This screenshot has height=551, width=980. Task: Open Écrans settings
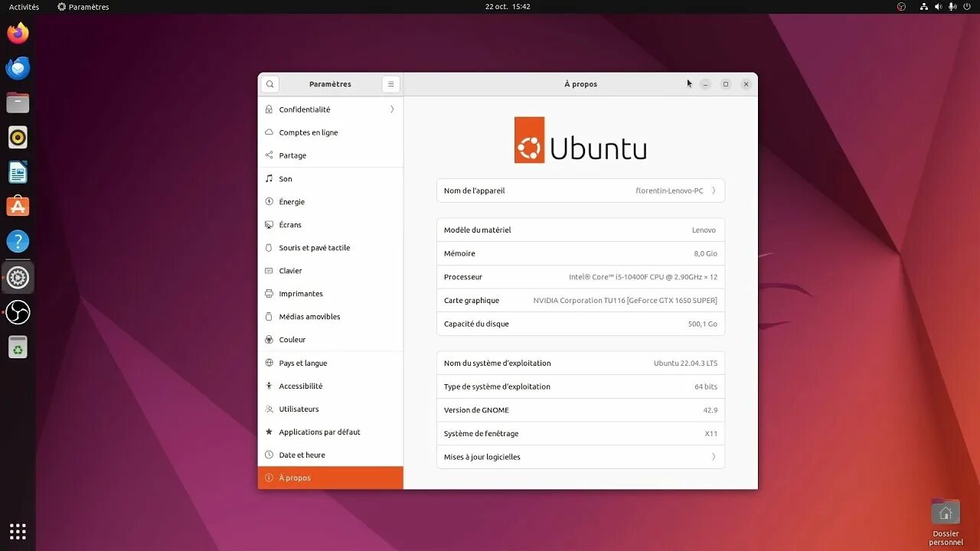coord(331,225)
